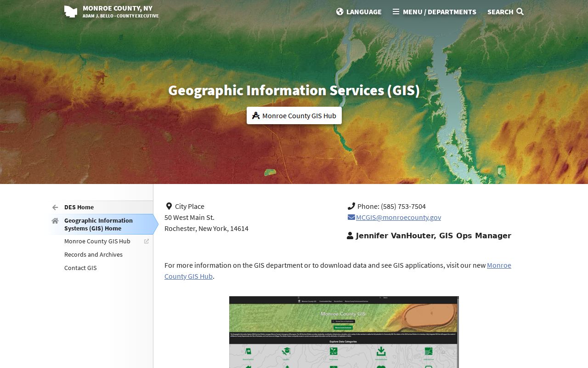The image size is (588, 368).
Task: Click the Monroe County logo icon
Action: pyautogui.click(x=71, y=11)
